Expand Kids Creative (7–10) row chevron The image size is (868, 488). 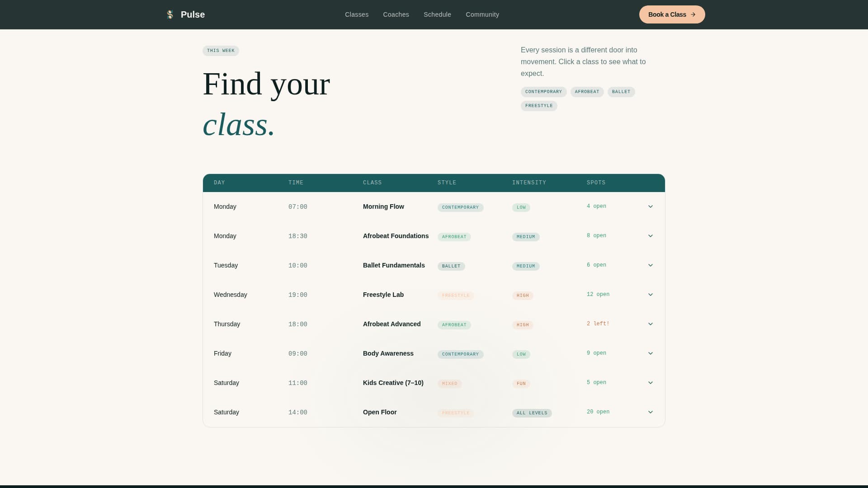click(651, 383)
